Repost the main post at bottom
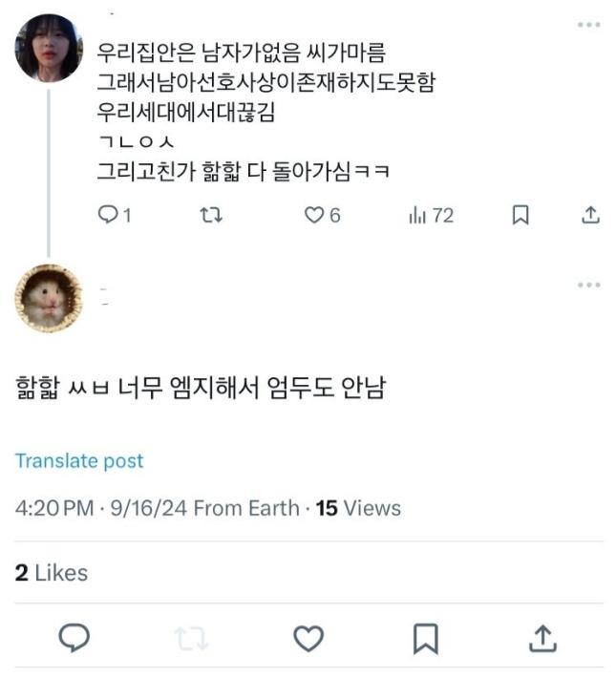The height and width of the screenshot is (678, 616). [x=191, y=638]
